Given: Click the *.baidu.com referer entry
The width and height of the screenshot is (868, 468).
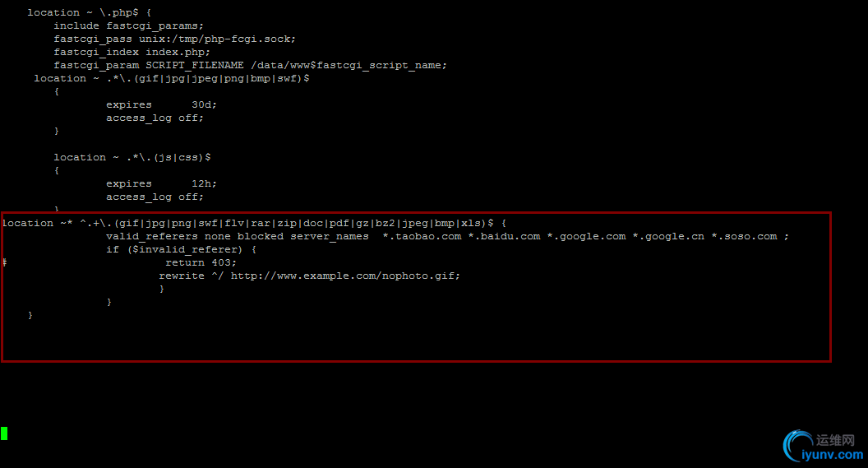Looking at the screenshot, I should tap(504, 236).
